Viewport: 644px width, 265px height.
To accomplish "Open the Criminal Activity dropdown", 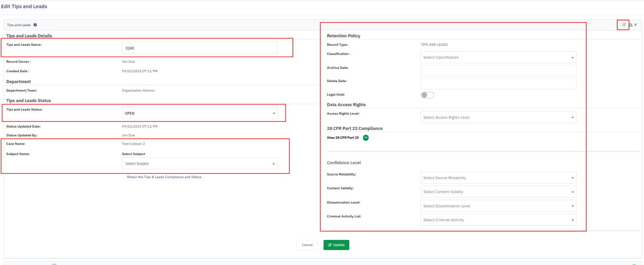I will (x=498, y=220).
